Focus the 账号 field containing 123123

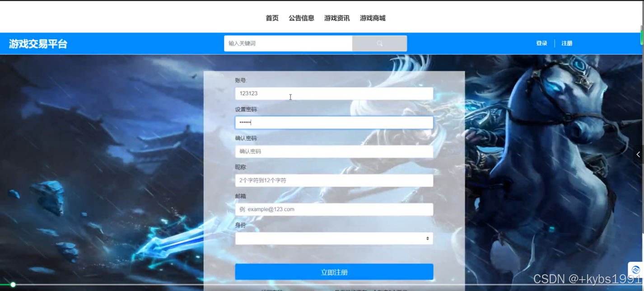pyautogui.click(x=334, y=94)
